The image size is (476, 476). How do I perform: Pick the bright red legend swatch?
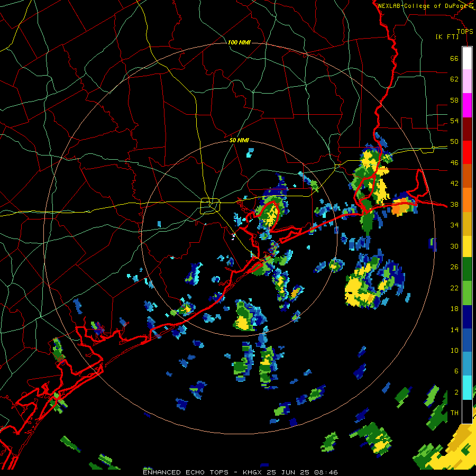(467, 152)
